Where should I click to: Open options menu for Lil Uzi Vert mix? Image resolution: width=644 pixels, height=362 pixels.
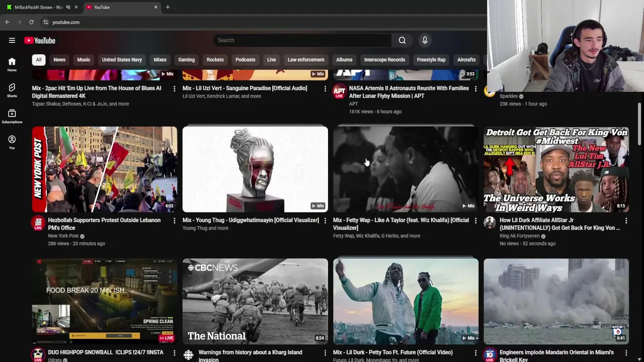click(x=325, y=88)
